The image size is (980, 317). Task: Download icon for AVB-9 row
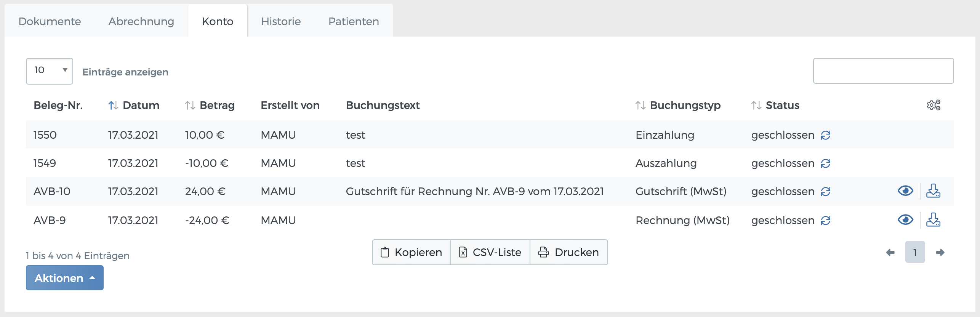point(933,219)
